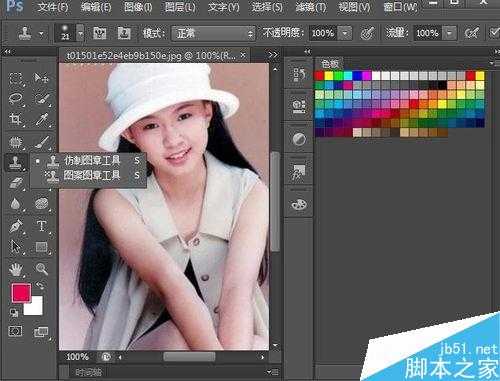The image size is (500, 381).
Task: Select the Path Selection tool
Action: (15, 247)
